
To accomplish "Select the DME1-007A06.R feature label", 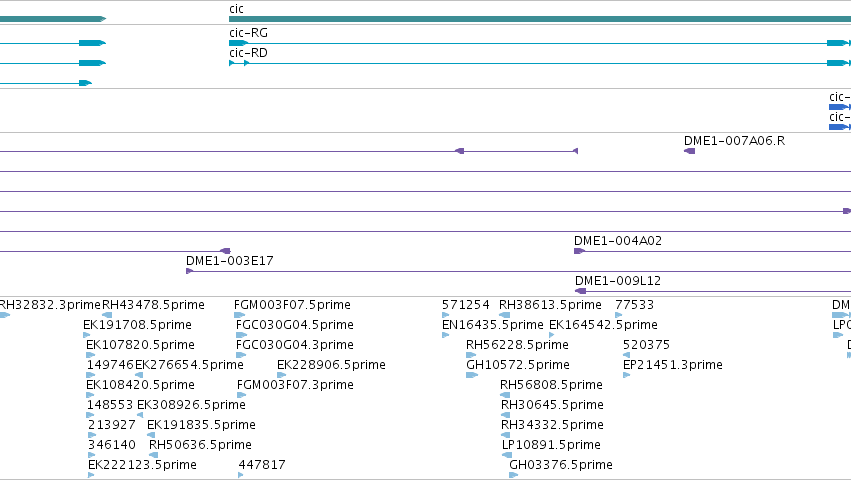I will pos(734,141).
